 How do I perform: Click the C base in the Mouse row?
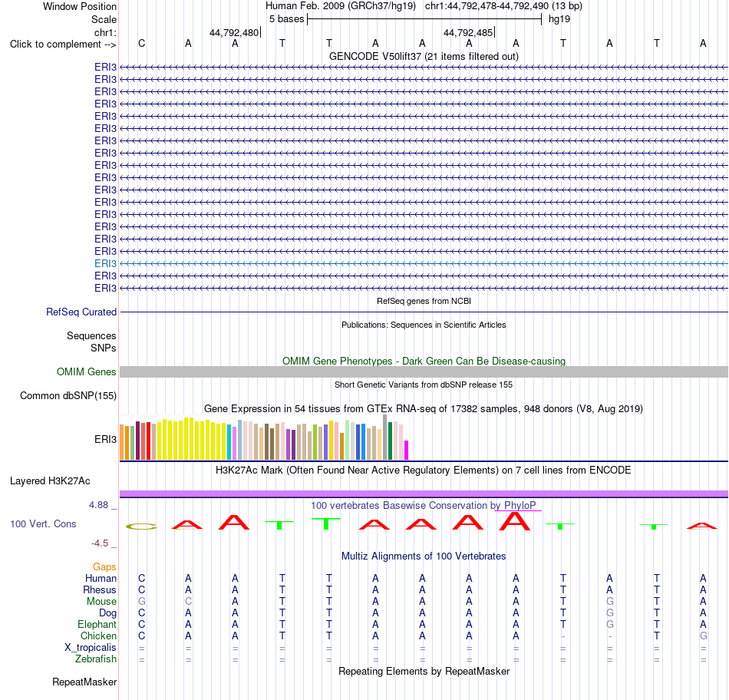click(x=188, y=602)
